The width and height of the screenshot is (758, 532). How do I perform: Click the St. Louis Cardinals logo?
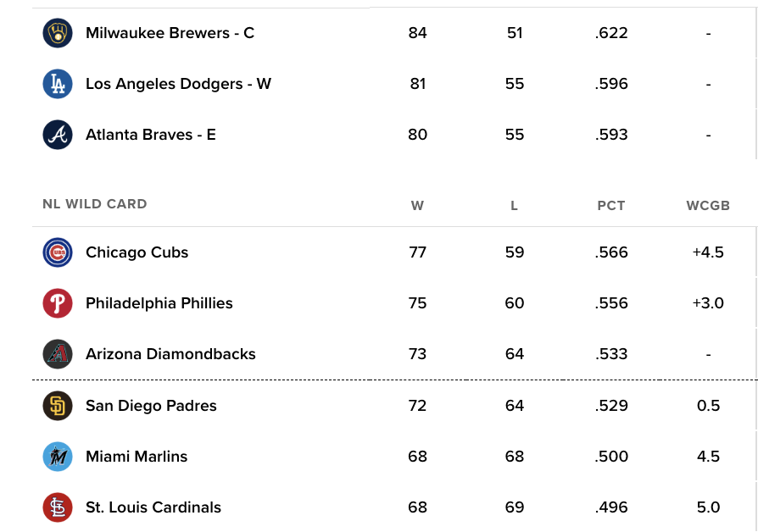(58, 507)
